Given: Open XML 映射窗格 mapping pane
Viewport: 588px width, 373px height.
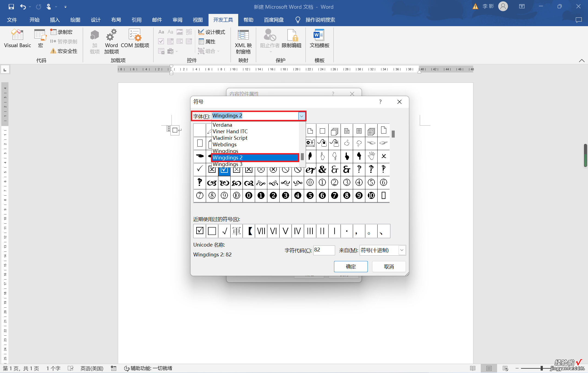Looking at the screenshot, I should click(x=243, y=42).
